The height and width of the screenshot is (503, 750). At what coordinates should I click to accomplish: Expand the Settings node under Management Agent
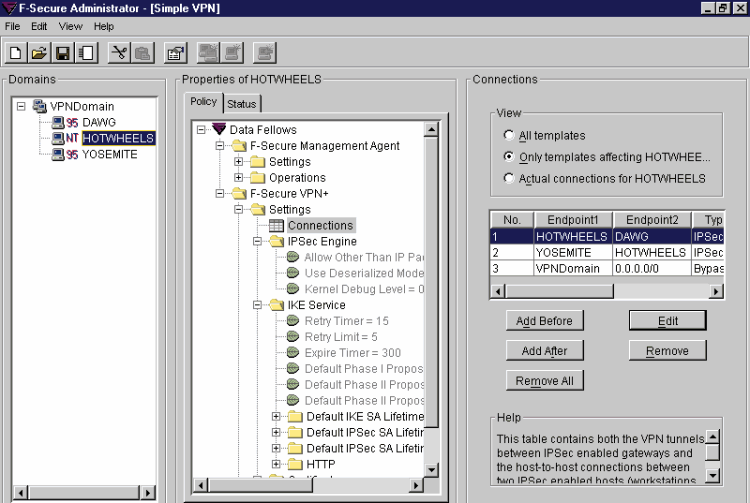pos(238,162)
